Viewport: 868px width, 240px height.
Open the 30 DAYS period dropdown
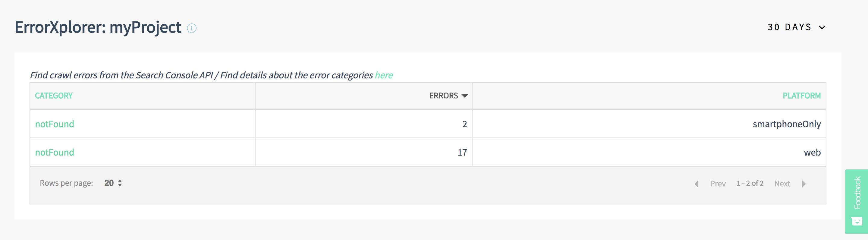[797, 27]
